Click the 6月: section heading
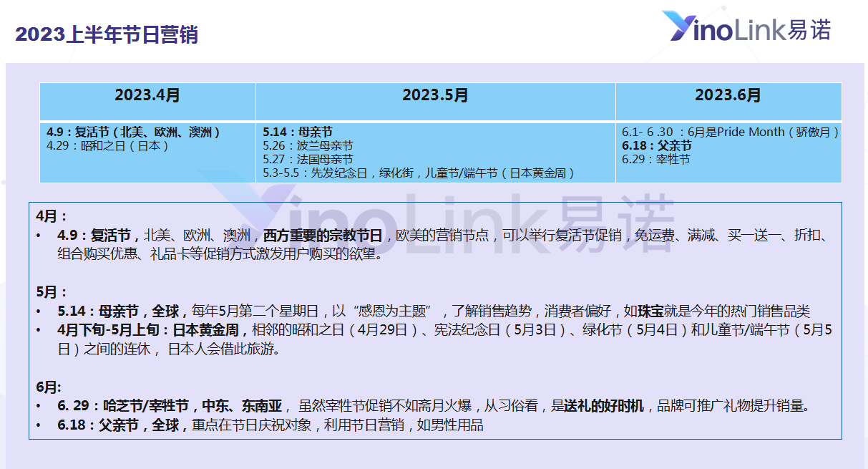The width and height of the screenshot is (868, 469). (49, 387)
